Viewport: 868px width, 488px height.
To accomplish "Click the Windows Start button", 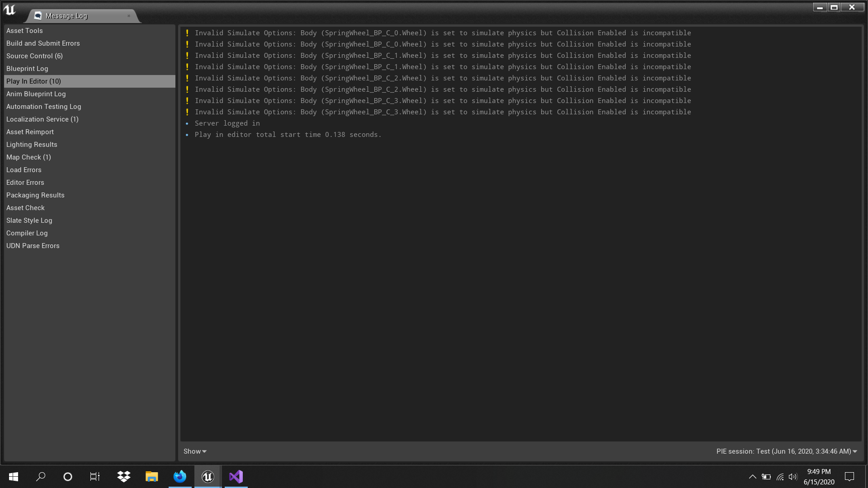I will click(13, 476).
